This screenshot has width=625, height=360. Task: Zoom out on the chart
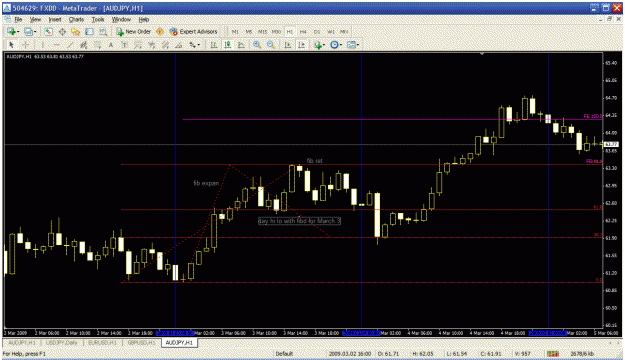[271, 45]
